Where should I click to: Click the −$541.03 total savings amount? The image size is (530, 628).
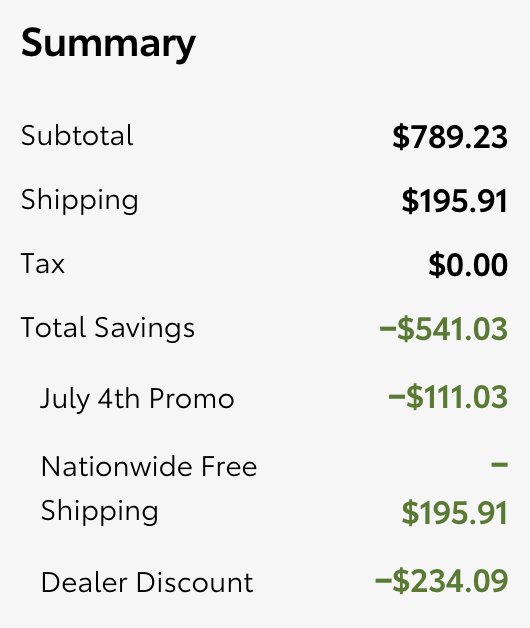coord(443,329)
